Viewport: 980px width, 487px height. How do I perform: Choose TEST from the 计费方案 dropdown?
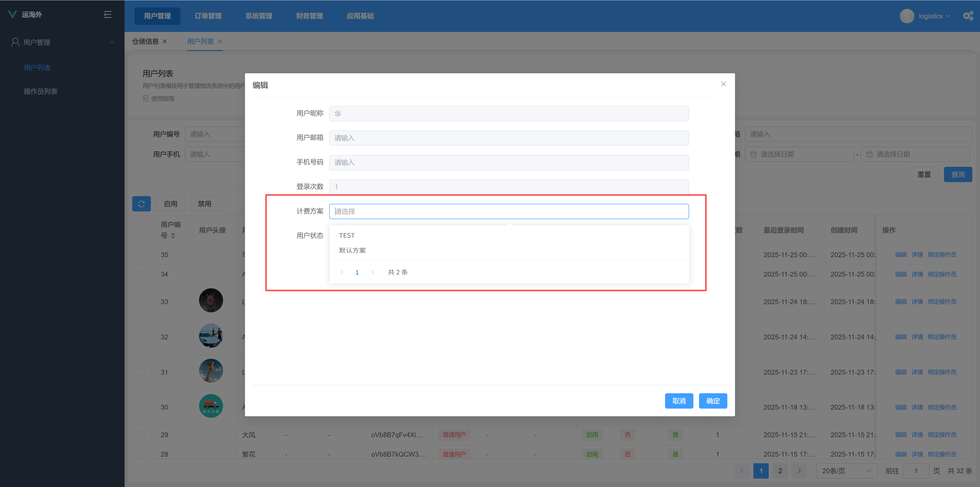(347, 235)
